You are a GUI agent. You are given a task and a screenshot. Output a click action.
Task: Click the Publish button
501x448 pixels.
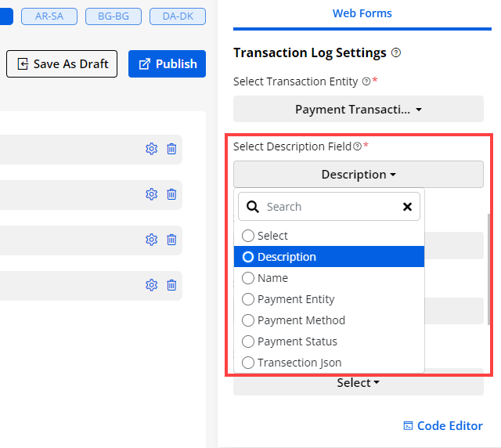point(167,64)
